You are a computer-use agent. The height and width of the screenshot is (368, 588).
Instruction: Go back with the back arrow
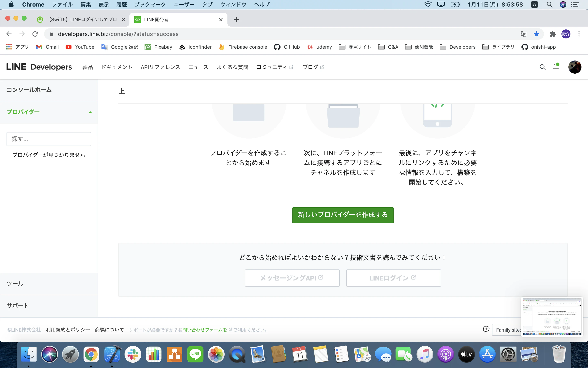(x=9, y=34)
